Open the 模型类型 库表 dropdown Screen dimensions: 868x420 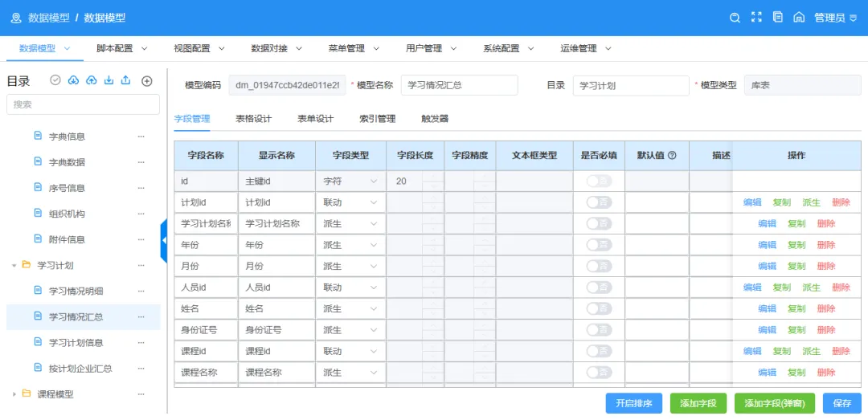click(803, 86)
